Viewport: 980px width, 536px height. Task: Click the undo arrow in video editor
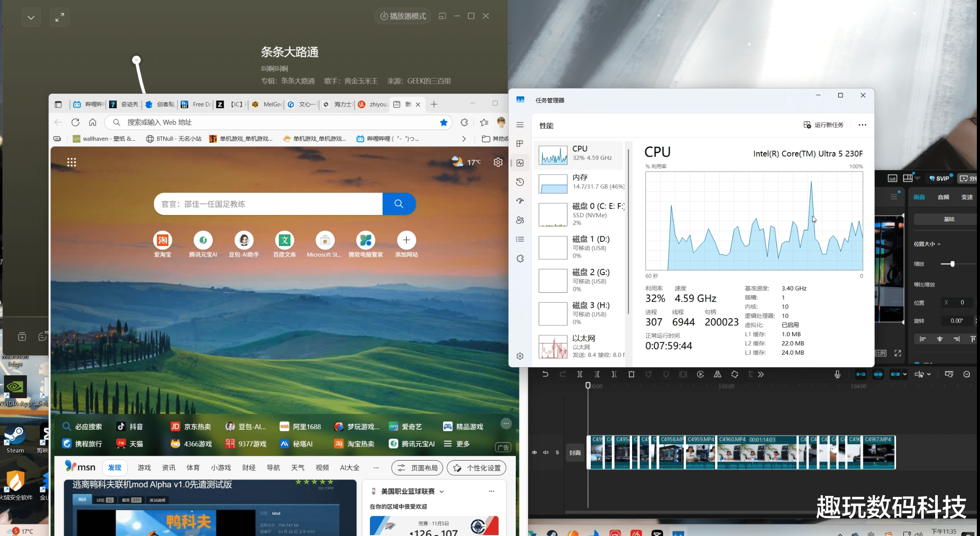tap(545, 374)
